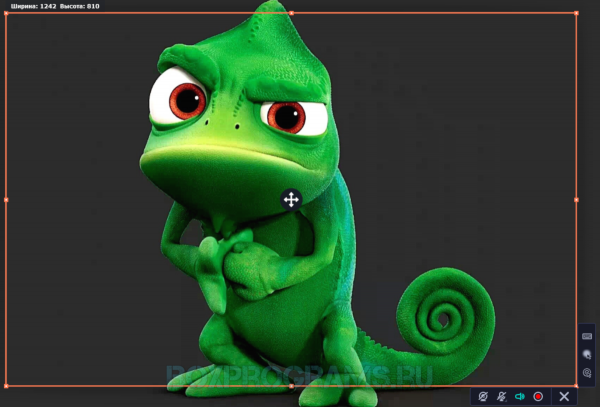Image resolution: width=600 pixels, height=407 pixels.
Task: Click the "Ширина: 1242" width label
Action: click(x=34, y=6)
